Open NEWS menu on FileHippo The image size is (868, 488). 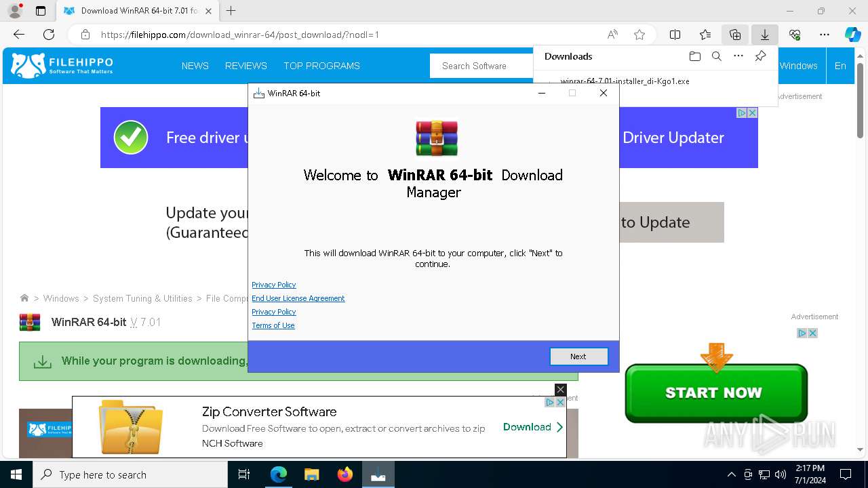195,66
